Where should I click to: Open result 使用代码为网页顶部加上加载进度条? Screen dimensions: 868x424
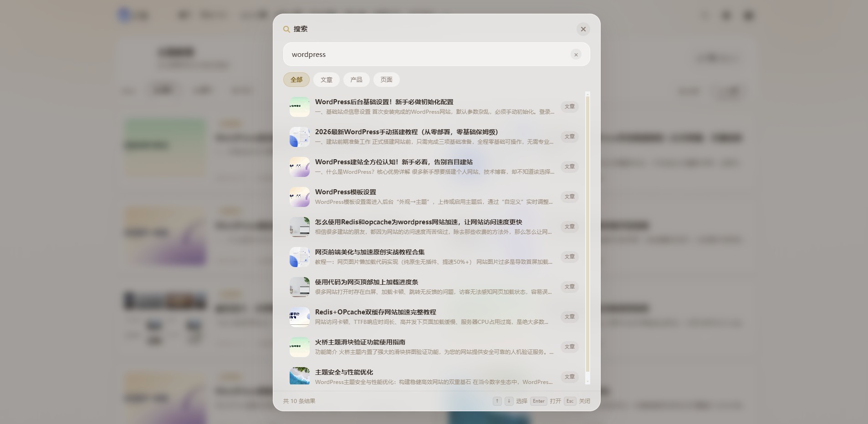point(434,287)
